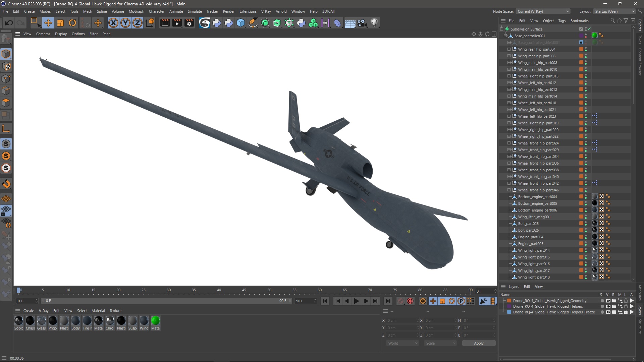The height and width of the screenshot is (362, 644).
Task: Select the Move tool
Action: 48,23
